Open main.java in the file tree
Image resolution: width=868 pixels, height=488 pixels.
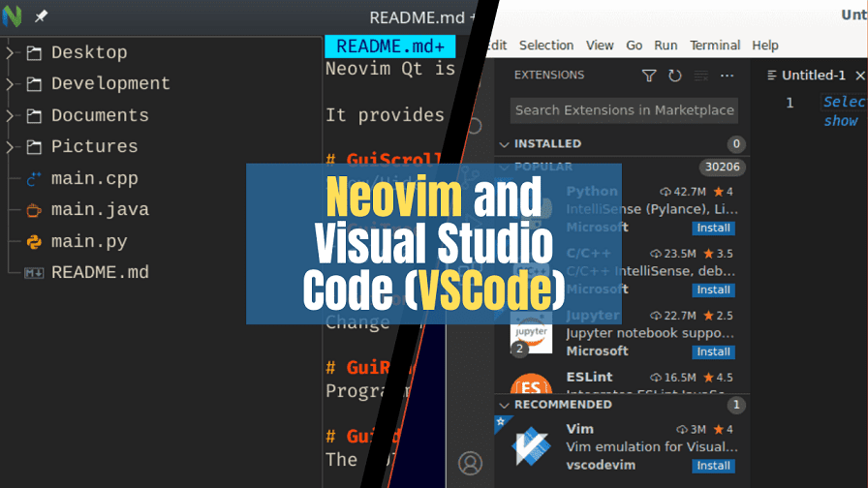(x=100, y=210)
